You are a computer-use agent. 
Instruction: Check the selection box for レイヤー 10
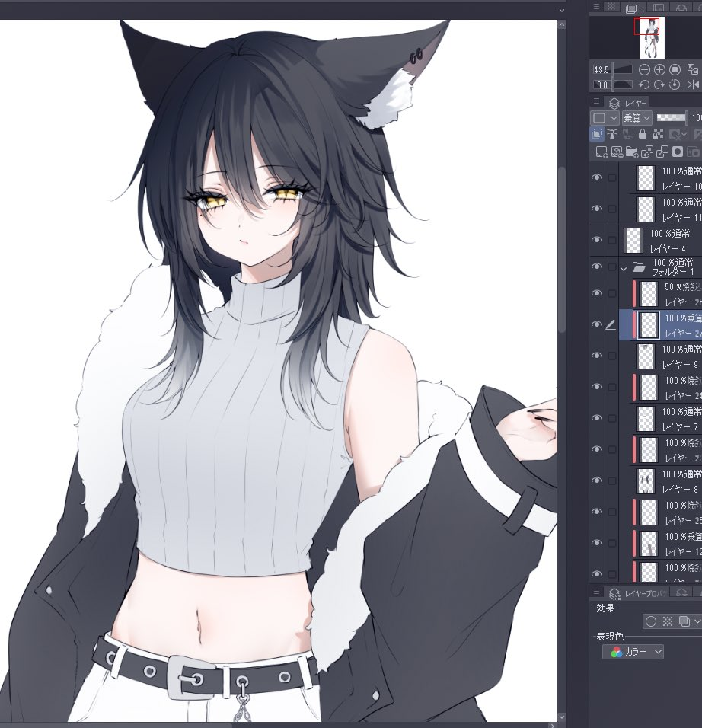[x=612, y=178]
